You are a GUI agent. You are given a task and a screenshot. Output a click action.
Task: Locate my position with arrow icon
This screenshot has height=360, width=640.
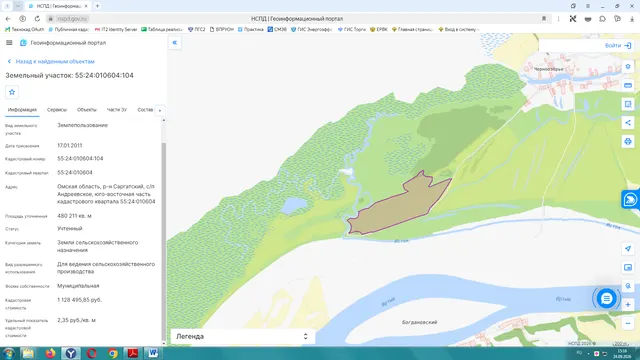tap(628, 249)
